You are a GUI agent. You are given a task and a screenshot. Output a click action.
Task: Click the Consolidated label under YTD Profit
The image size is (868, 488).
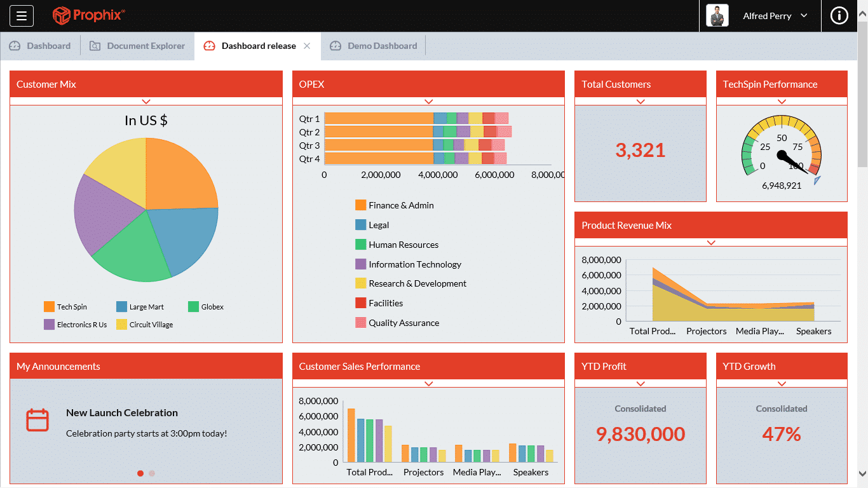641,409
